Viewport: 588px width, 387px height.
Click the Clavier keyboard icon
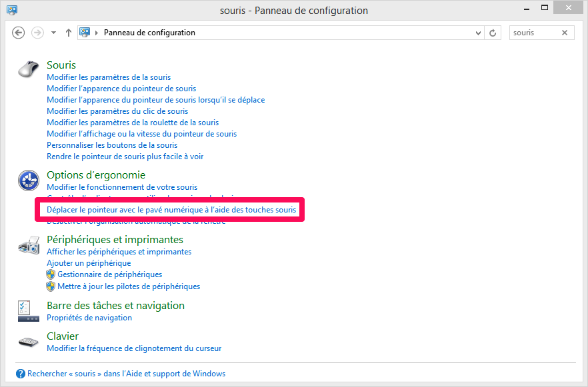pyautogui.click(x=29, y=342)
